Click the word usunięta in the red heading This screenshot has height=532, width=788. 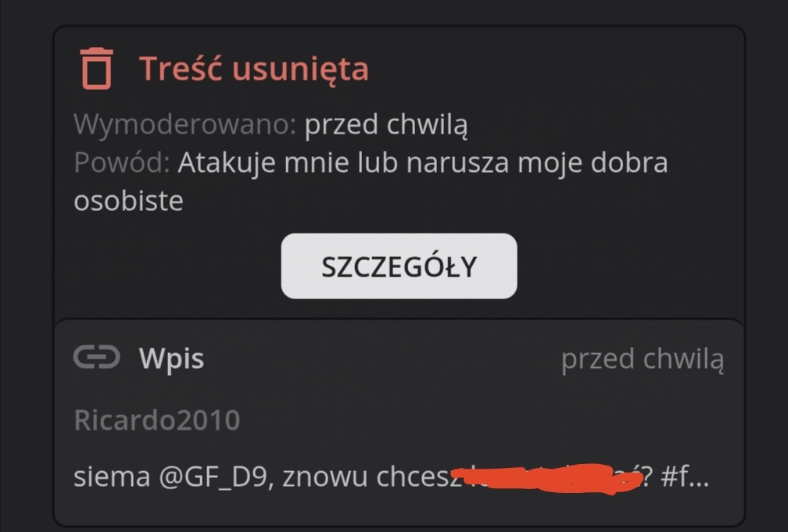tap(300, 70)
